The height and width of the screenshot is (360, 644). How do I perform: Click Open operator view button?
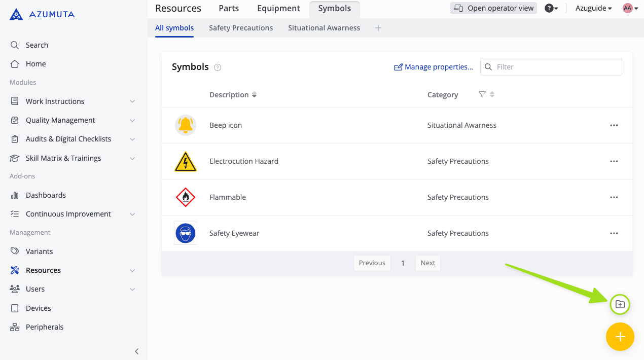493,8
